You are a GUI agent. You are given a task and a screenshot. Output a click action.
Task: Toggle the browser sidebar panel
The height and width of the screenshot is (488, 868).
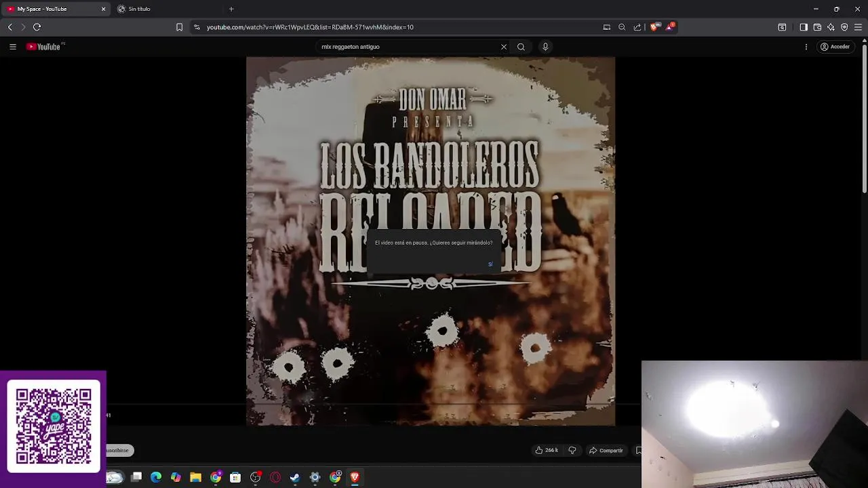pos(804,27)
